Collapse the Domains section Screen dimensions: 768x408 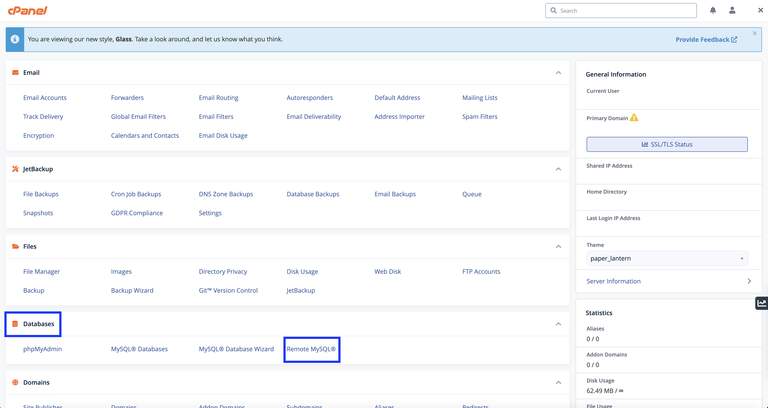[x=558, y=383]
